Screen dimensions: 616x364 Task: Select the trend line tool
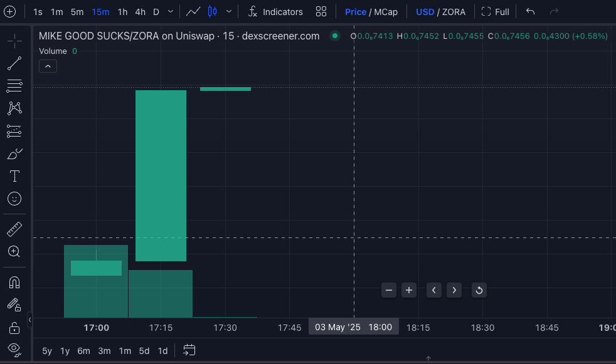(x=14, y=63)
